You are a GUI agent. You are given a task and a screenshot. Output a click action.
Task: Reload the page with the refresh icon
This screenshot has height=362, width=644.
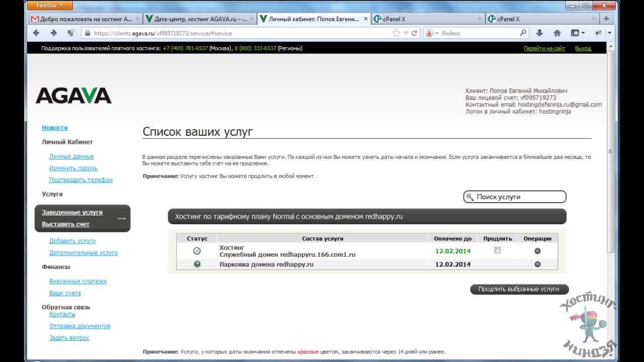415,33
